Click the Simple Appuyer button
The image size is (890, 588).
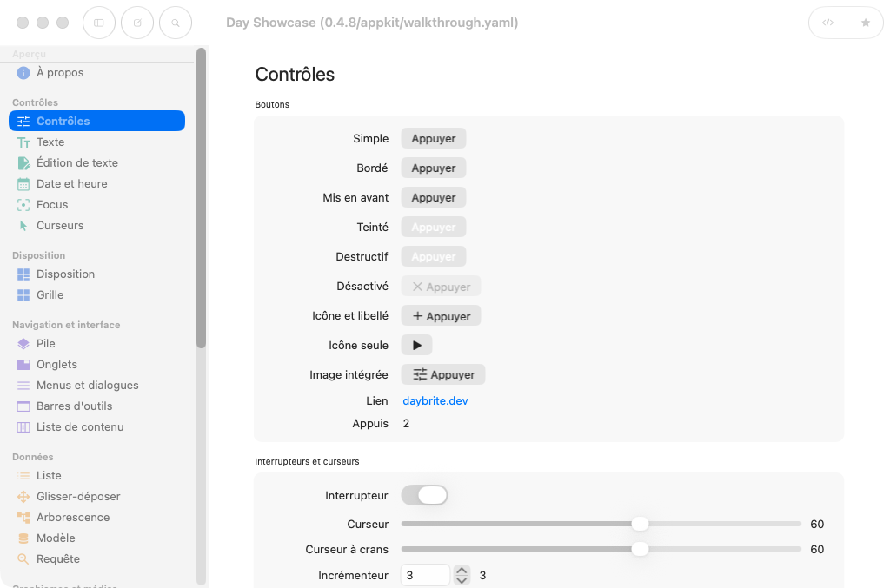pyautogui.click(x=434, y=139)
